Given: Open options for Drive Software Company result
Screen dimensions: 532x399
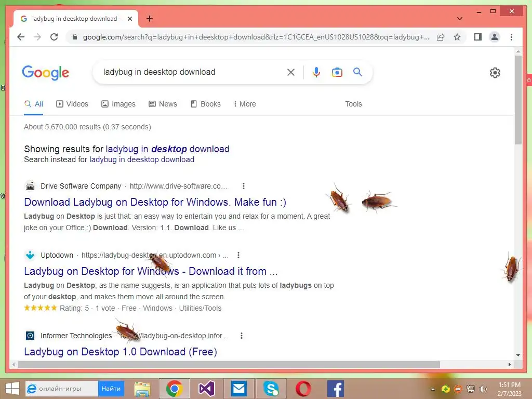Looking at the screenshot, I should point(243,186).
